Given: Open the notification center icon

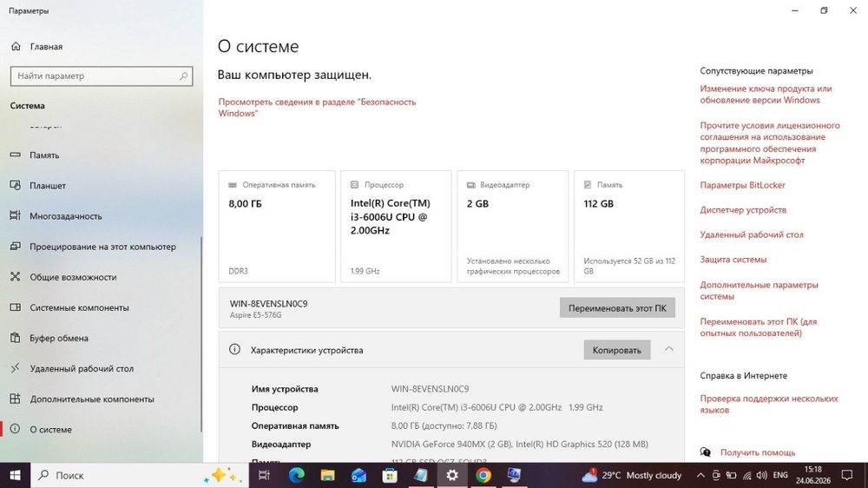Looking at the screenshot, I should coord(847,475).
